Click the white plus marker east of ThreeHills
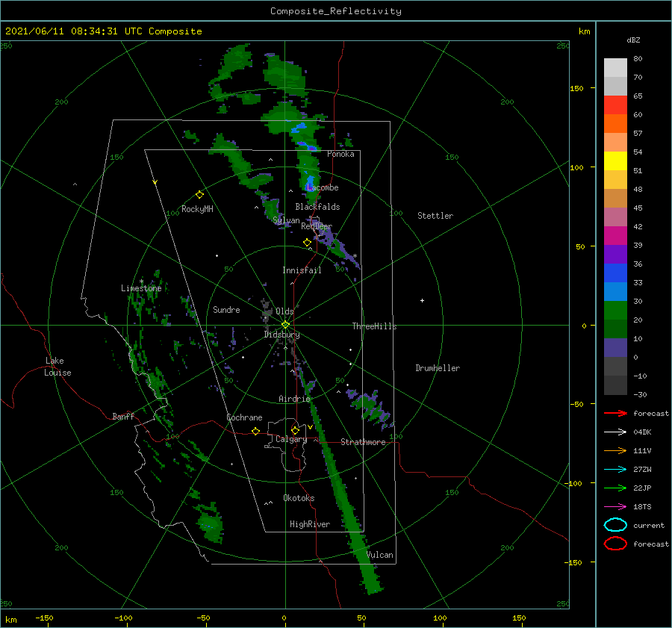 (x=422, y=300)
